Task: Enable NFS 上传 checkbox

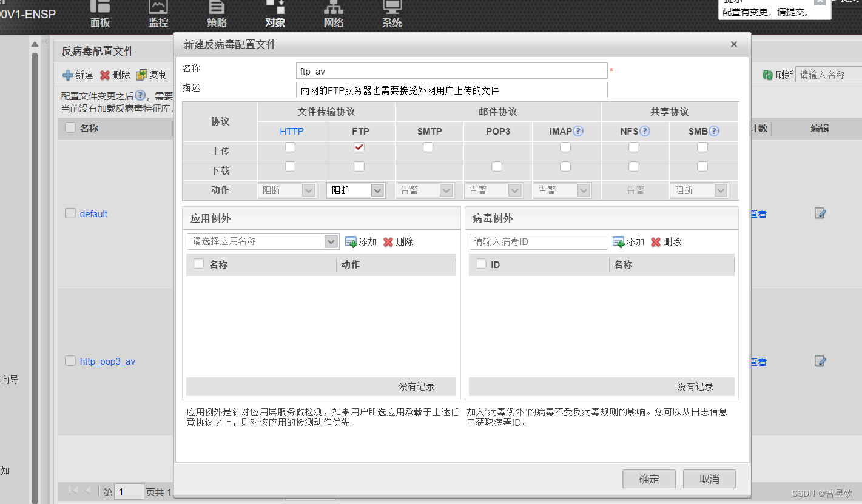Action: [634, 147]
